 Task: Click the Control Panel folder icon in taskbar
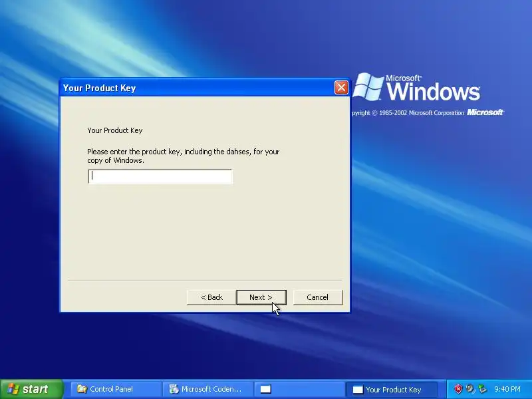[x=82, y=389]
